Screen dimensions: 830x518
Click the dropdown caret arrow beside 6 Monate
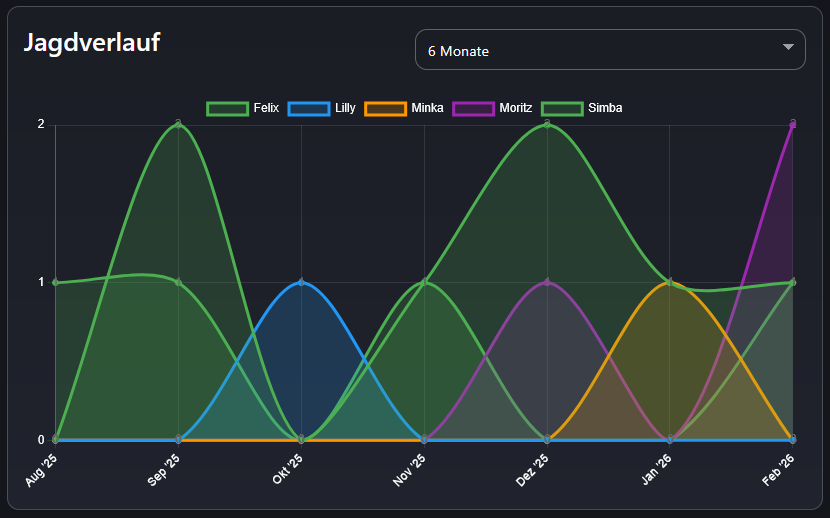788,49
